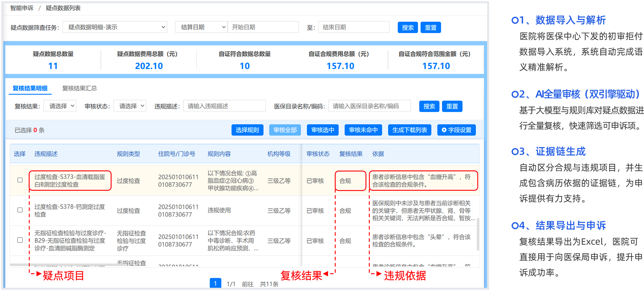The image size is (644, 291).
Task: Expand the 审核状态 filter dropdown
Action: (x=130, y=106)
